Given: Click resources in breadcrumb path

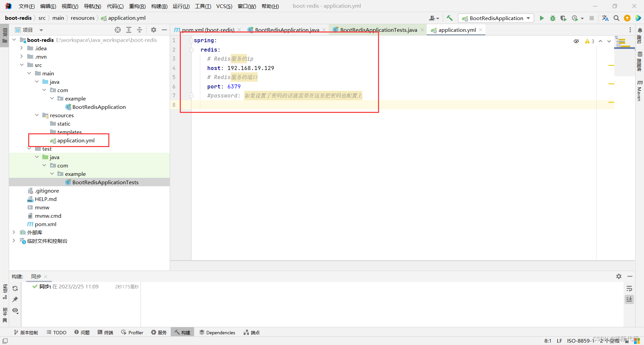Looking at the screenshot, I should (x=83, y=18).
